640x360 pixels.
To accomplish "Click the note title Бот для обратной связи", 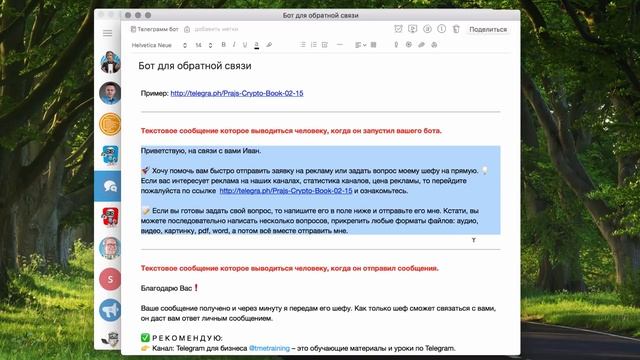I will 195,66.
